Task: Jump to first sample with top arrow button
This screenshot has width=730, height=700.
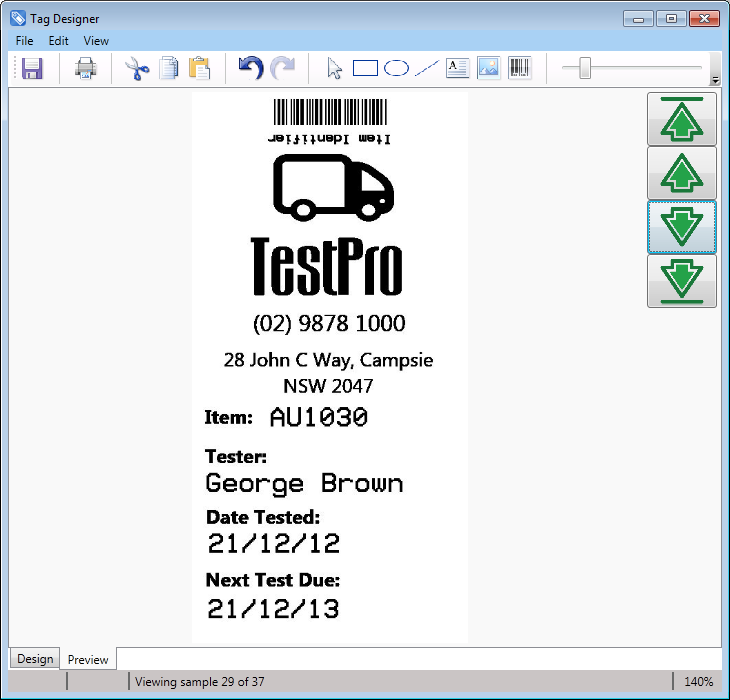Action: coord(682,119)
